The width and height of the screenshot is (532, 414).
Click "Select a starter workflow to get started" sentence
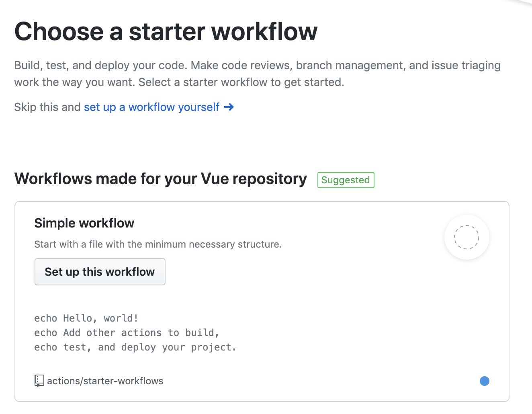point(241,82)
